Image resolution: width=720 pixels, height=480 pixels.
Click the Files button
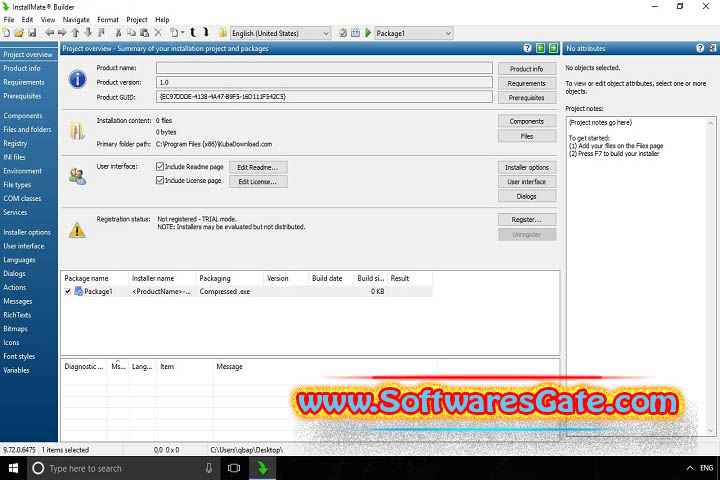pyautogui.click(x=527, y=136)
